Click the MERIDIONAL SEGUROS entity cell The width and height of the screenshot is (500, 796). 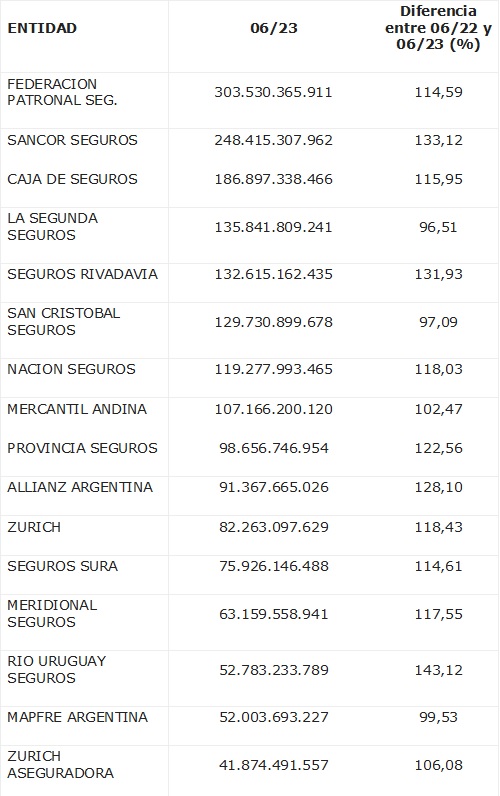[52, 614]
